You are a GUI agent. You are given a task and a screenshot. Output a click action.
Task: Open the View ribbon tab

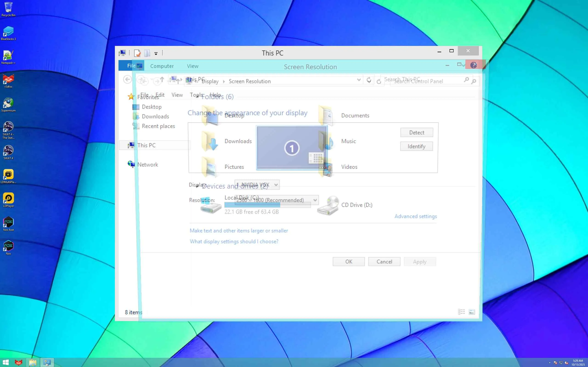point(192,66)
